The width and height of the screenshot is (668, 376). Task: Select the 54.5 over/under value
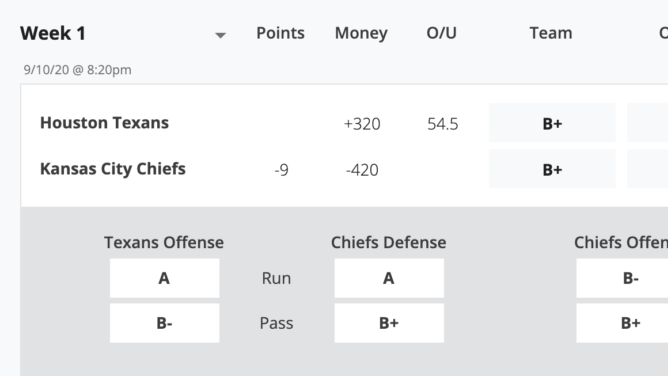pyautogui.click(x=443, y=124)
